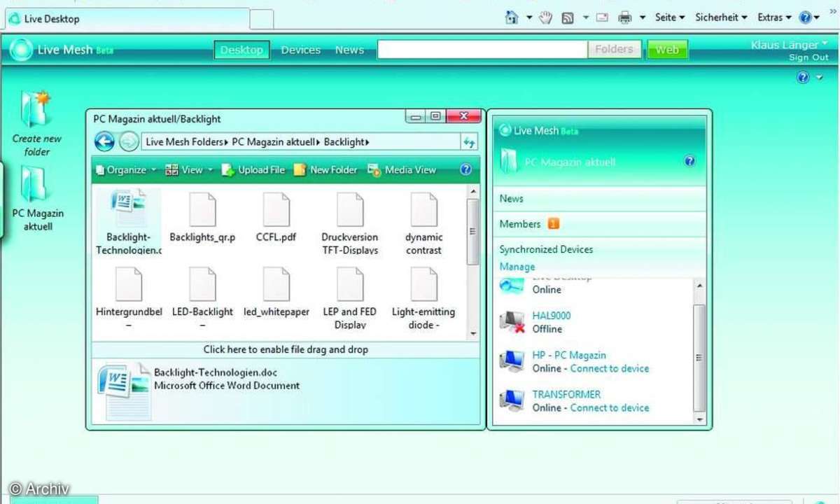
Task: Click the New Folder button
Action: coord(325,169)
